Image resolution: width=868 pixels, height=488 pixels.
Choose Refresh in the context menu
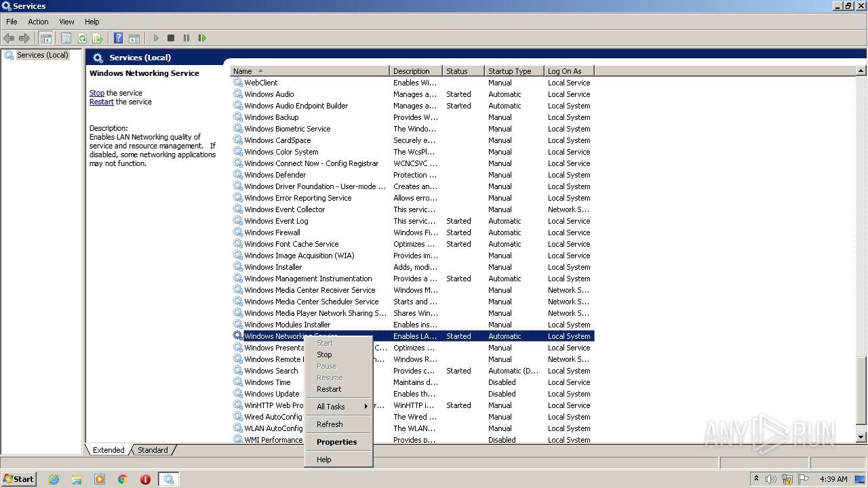[338, 424]
